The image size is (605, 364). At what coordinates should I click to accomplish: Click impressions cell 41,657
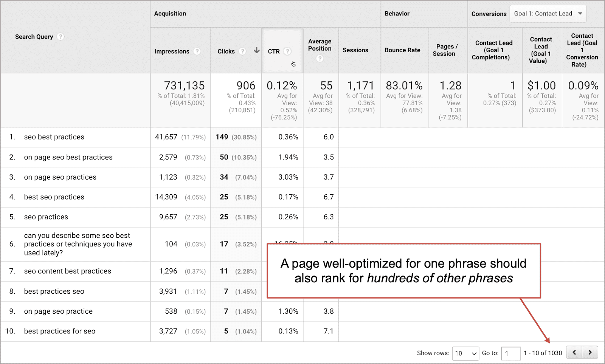tap(166, 137)
